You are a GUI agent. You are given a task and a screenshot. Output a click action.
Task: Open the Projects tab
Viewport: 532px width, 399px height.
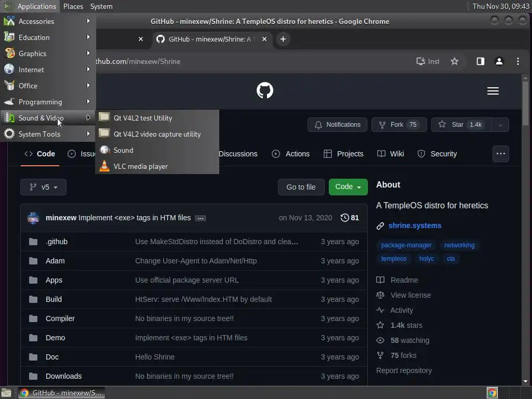click(x=343, y=154)
